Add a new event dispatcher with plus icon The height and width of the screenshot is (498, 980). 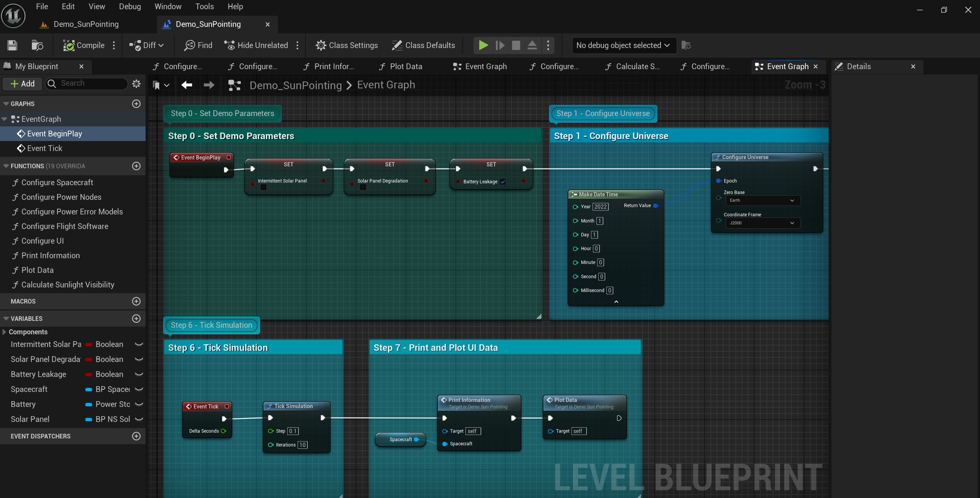pos(136,436)
